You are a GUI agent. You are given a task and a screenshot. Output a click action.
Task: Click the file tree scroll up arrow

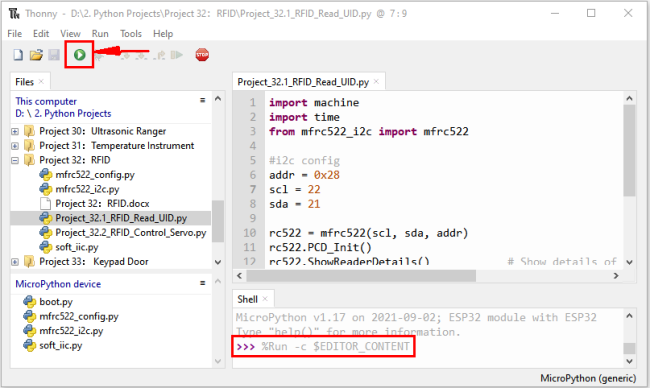(218, 99)
